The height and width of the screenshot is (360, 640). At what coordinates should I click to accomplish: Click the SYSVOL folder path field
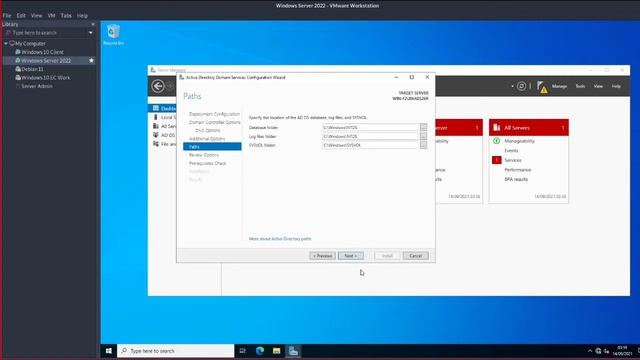370,145
